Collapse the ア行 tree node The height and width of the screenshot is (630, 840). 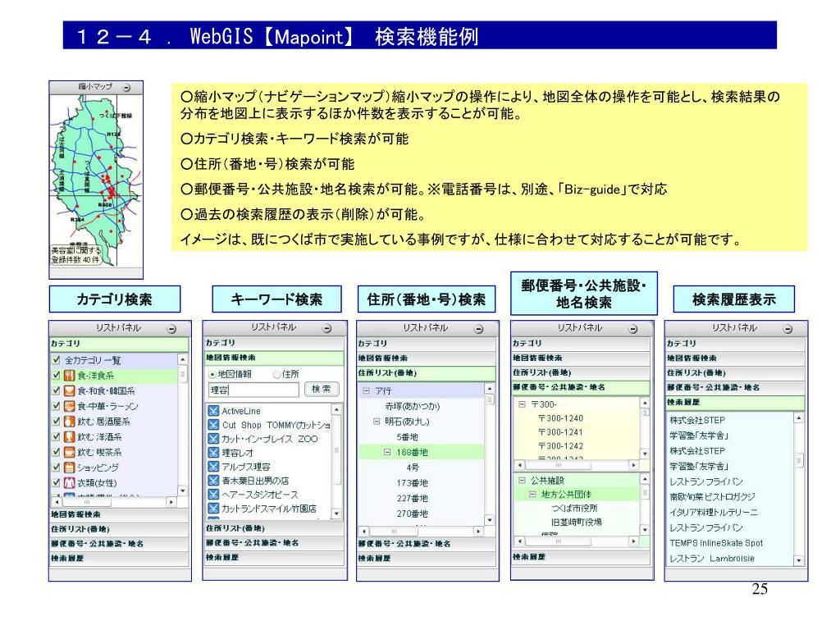[367, 391]
